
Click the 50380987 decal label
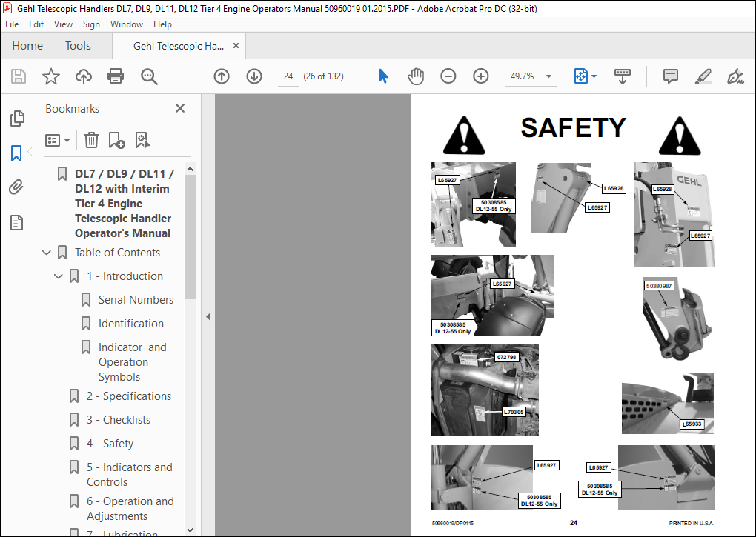pos(659,286)
